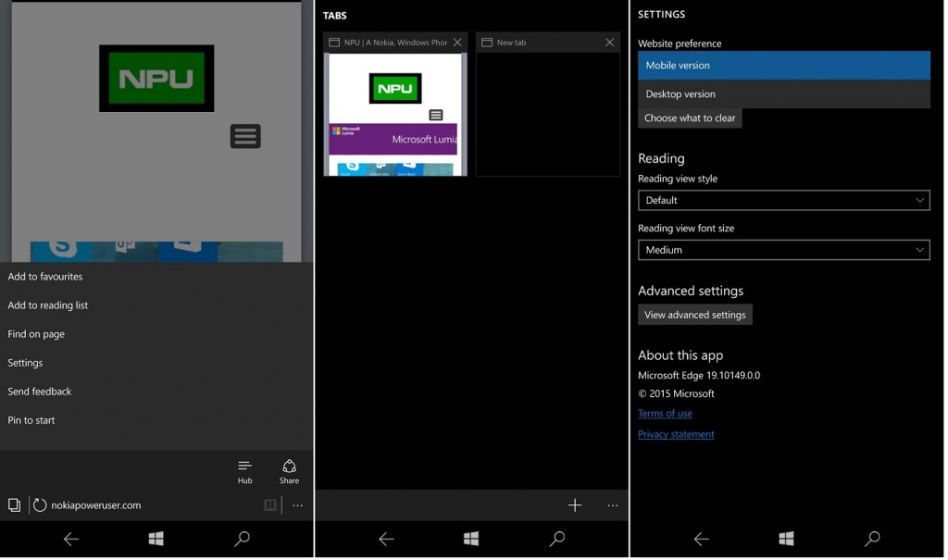
Task: Expand Reading view style dropdown
Action: pos(784,200)
